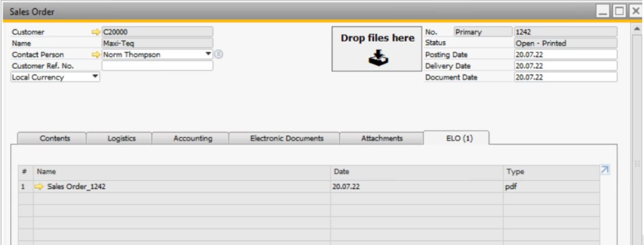The height and width of the screenshot is (245, 644).
Task: Click the 20.07.22 date cell in row 1
Action: click(417, 186)
